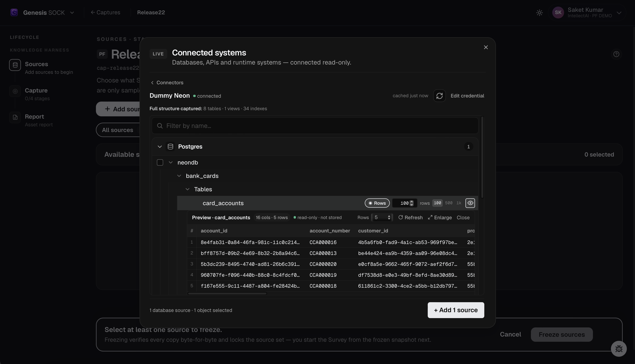This screenshot has width=635, height=364.
Task: Click Edit credential
Action: (467, 96)
